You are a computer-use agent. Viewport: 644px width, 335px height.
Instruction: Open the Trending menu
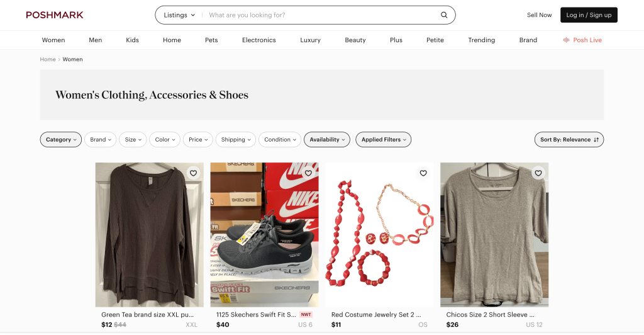click(481, 40)
